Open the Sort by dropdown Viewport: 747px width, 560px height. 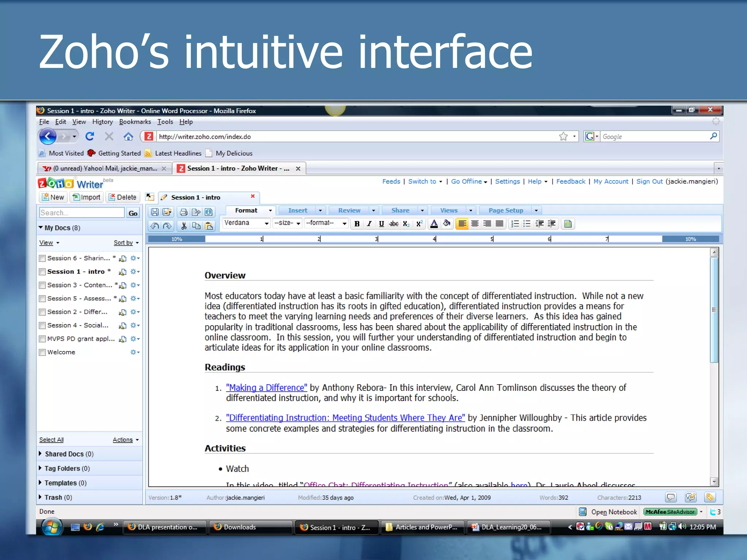126,243
